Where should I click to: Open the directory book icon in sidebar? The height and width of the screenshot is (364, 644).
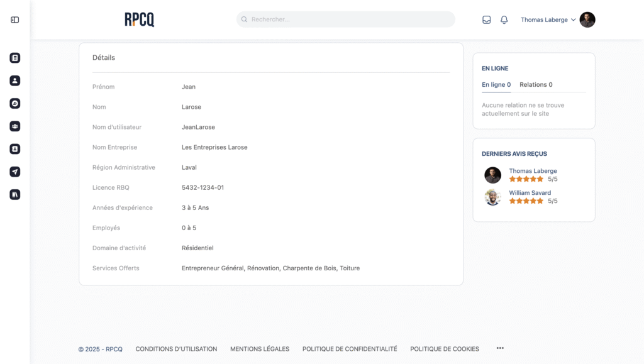[x=15, y=194]
